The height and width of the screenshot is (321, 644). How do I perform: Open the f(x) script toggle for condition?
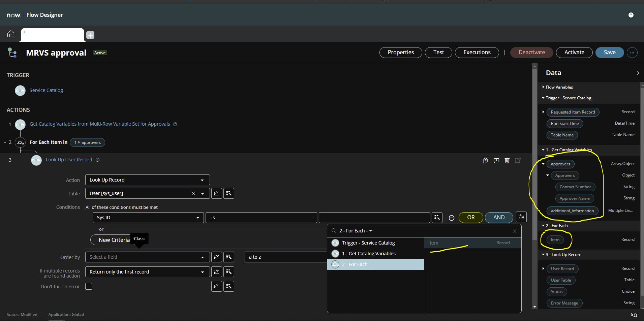[x=521, y=217]
